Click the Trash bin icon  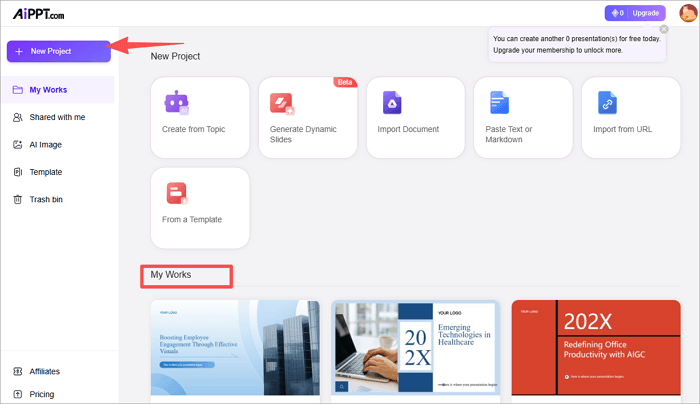click(x=17, y=200)
